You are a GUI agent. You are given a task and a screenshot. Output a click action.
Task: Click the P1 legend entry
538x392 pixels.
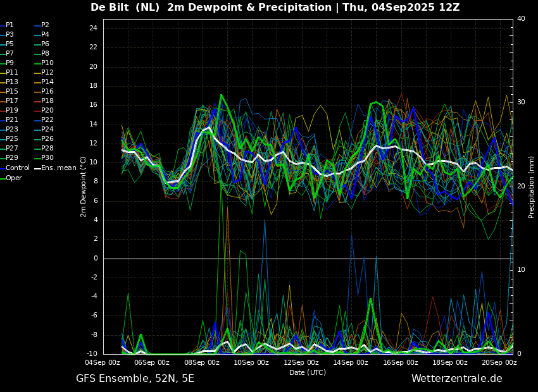click(x=7, y=25)
